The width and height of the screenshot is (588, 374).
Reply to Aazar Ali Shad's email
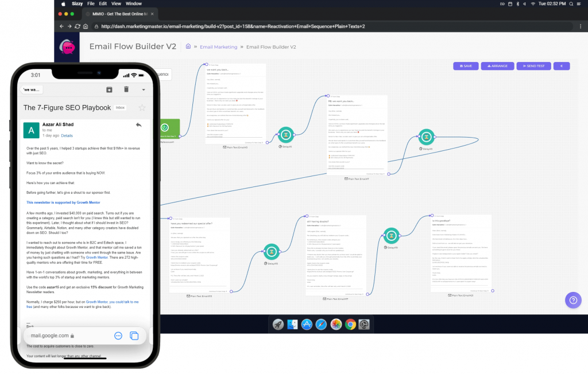[139, 125]
